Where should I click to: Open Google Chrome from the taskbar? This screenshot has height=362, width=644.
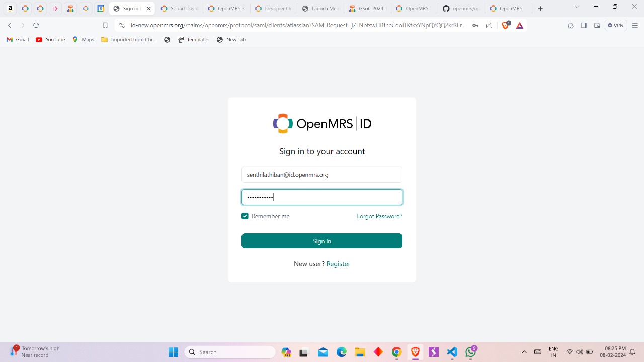[397, 352]
